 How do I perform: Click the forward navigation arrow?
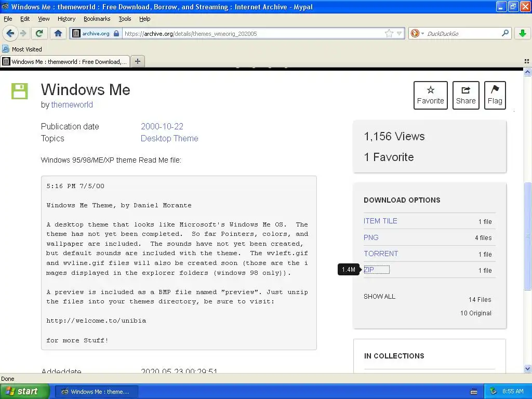23,33
